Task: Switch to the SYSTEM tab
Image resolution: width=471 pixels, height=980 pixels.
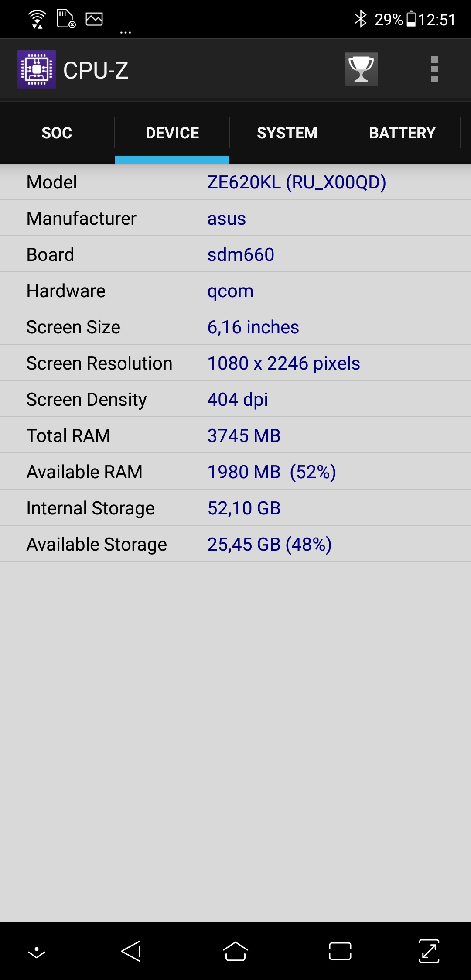Action: pyautogui.click(x=287, y=133)
